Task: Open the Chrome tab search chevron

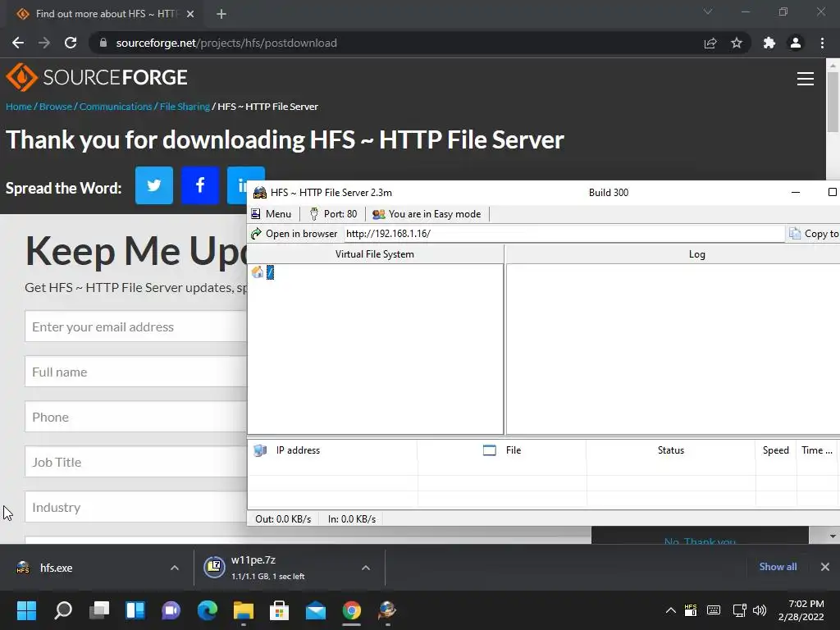Action: point(708,11)
